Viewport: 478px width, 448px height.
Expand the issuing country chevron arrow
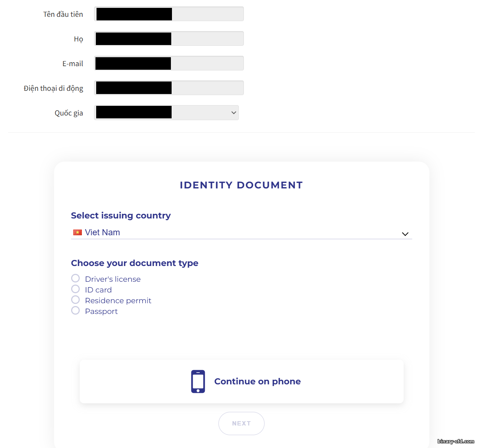(405, 234)
